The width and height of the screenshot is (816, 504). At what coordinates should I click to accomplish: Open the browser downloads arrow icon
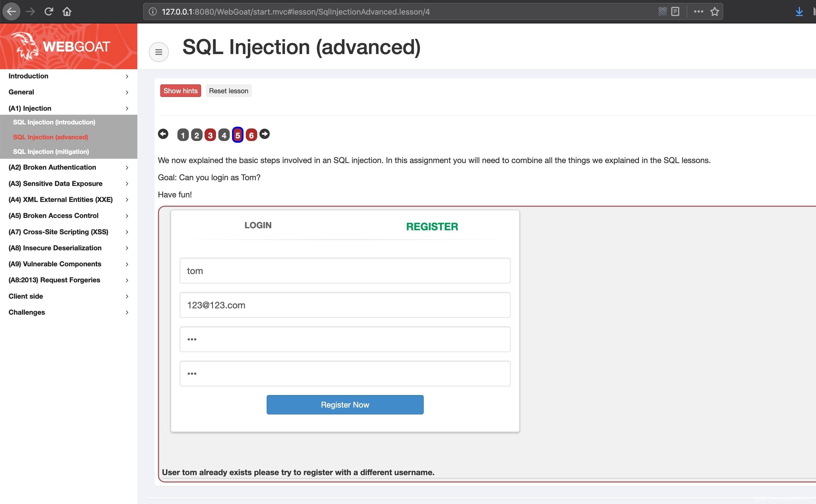click(x=799, y=12)
